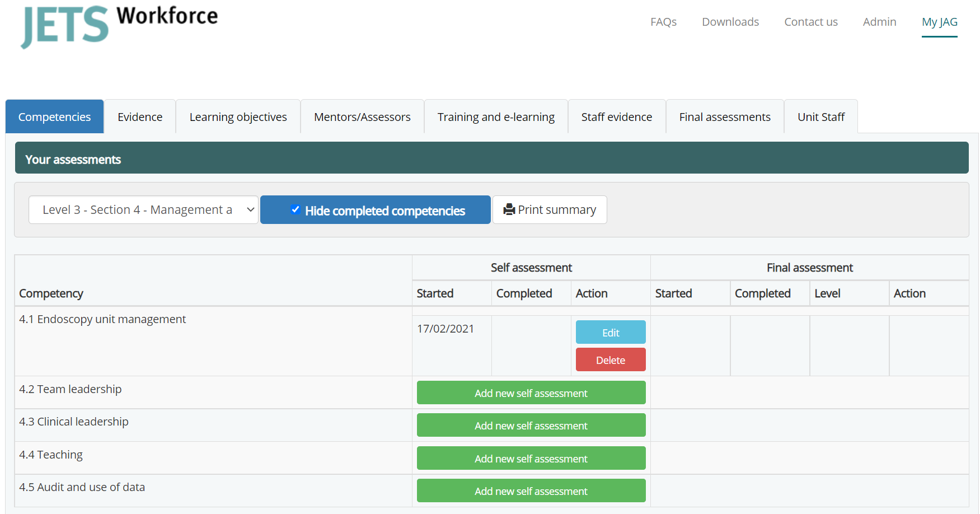Switch to Final assessments tab

pyautogui.click(x=725, y=117)
